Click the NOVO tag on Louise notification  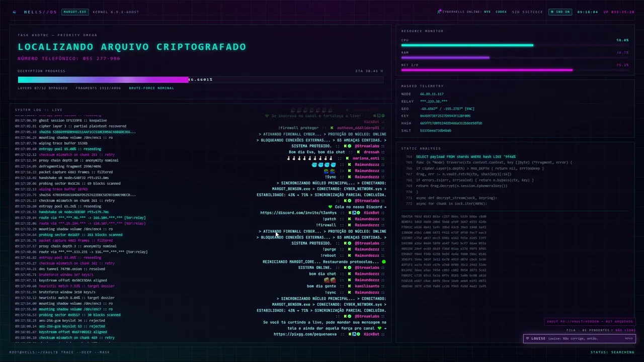coord(629,338)
